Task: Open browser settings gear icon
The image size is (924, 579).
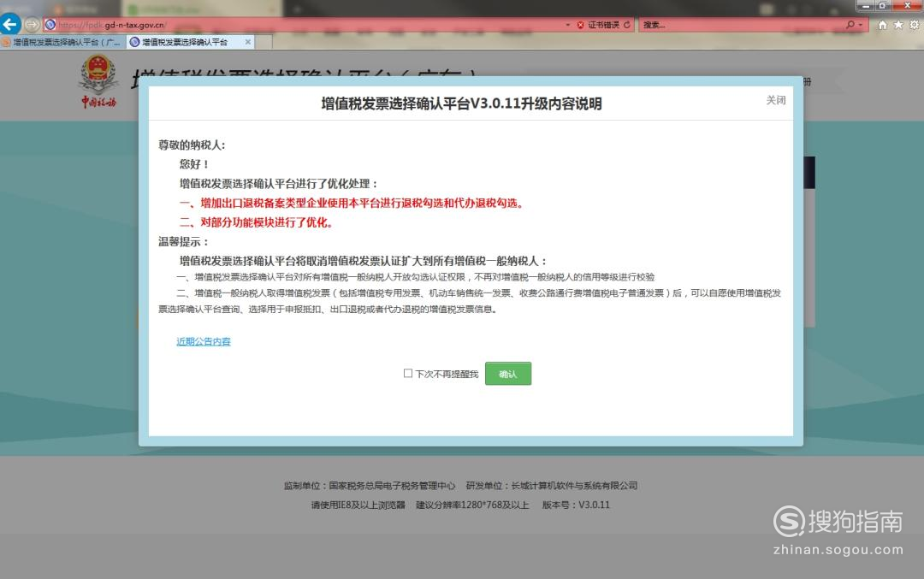Action: click(914, 25)
